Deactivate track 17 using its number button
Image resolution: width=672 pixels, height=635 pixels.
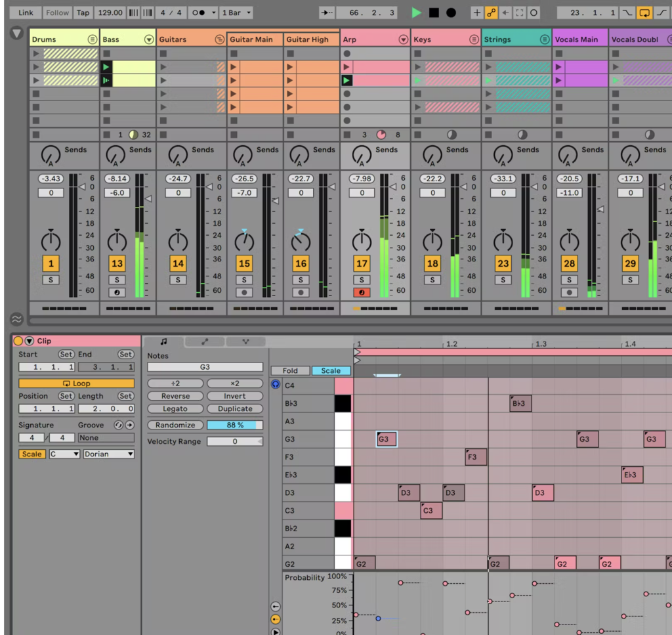[362, 263]
